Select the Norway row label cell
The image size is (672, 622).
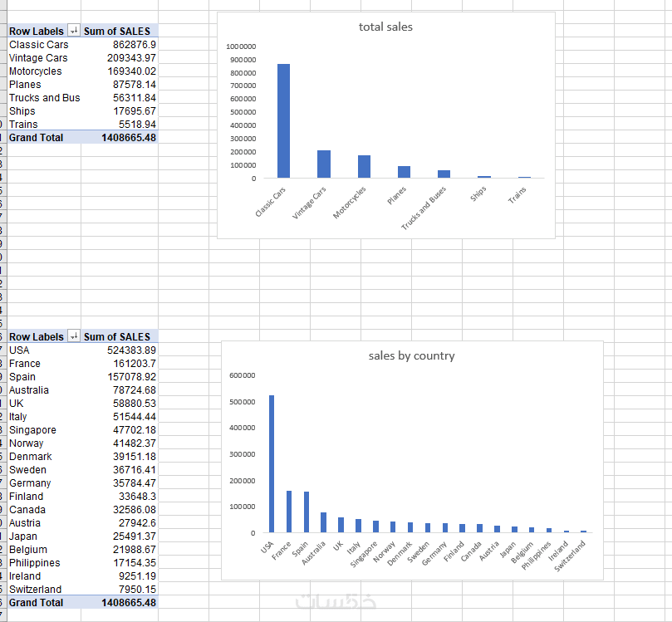click(44, 443)
